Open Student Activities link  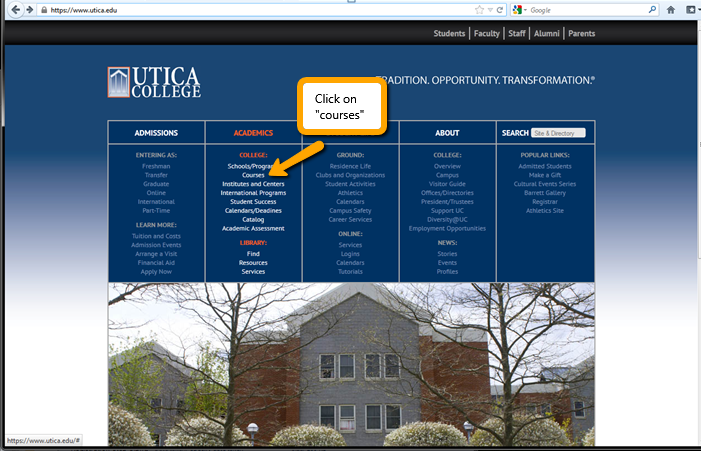[350, 184]
